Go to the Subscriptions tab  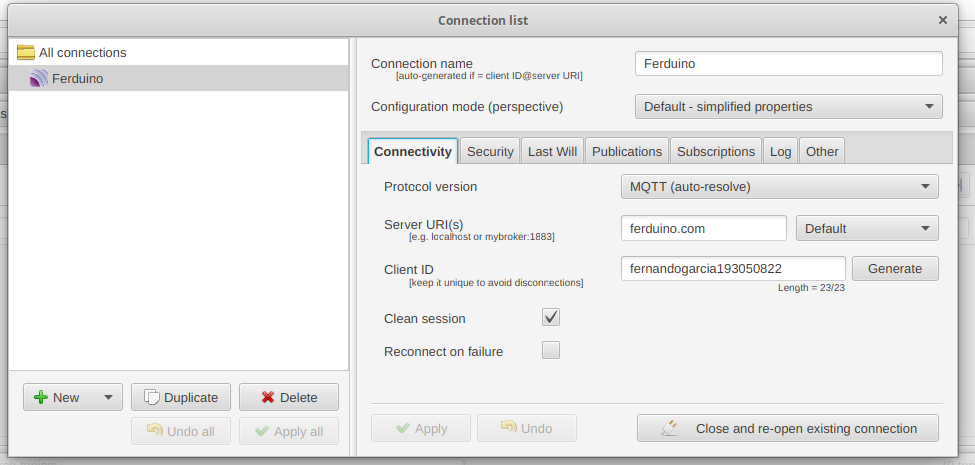click(715, 152)
